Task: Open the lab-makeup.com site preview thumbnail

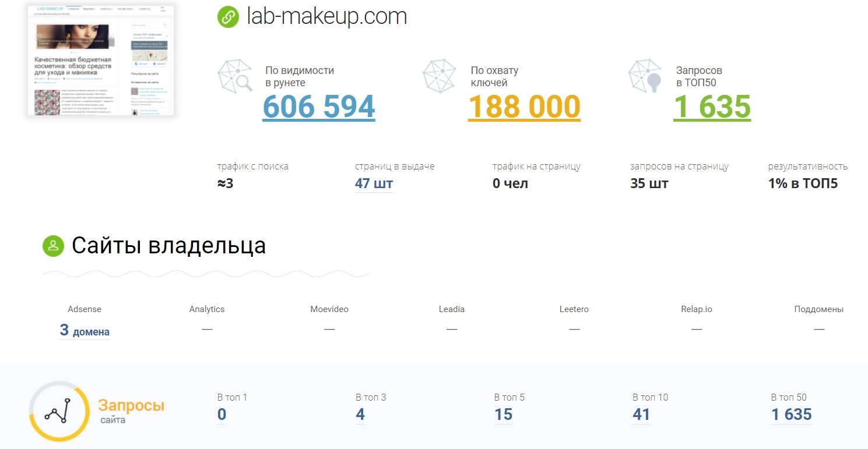Action: (101, 60)
